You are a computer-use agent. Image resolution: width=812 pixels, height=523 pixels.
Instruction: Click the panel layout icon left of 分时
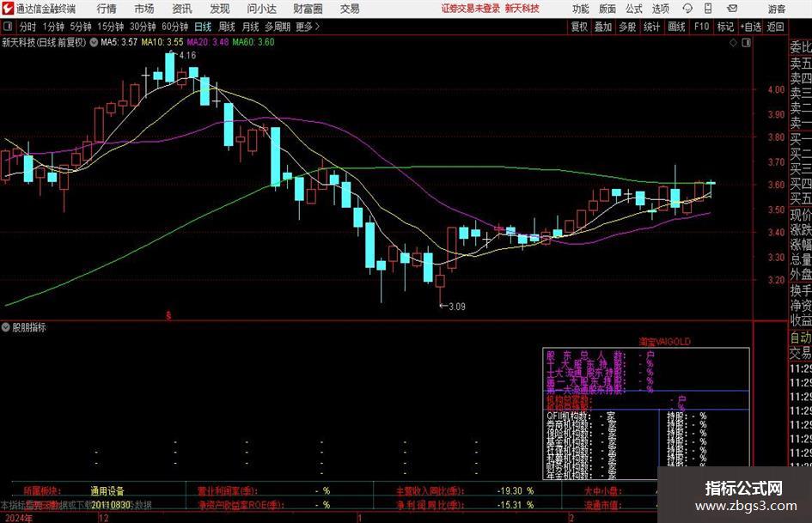click(x=8, y=26)
